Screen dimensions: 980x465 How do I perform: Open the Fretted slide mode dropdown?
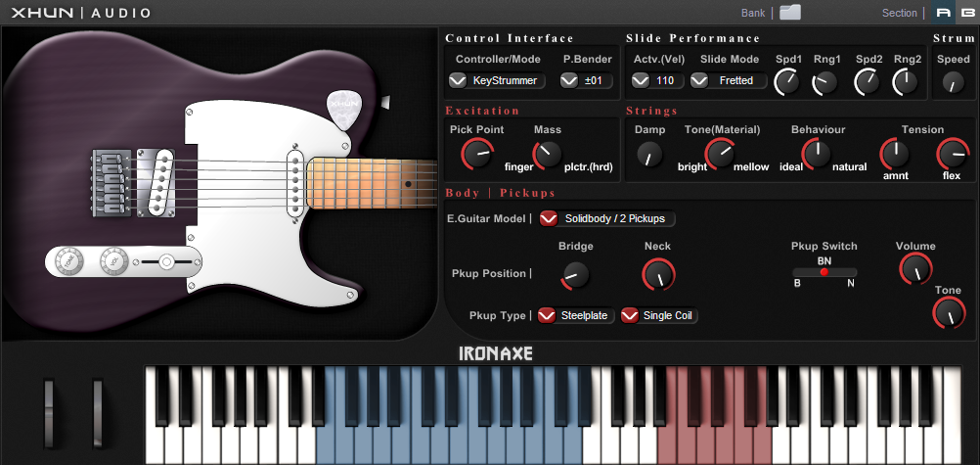pyautogui.click(x=728, y=80)
